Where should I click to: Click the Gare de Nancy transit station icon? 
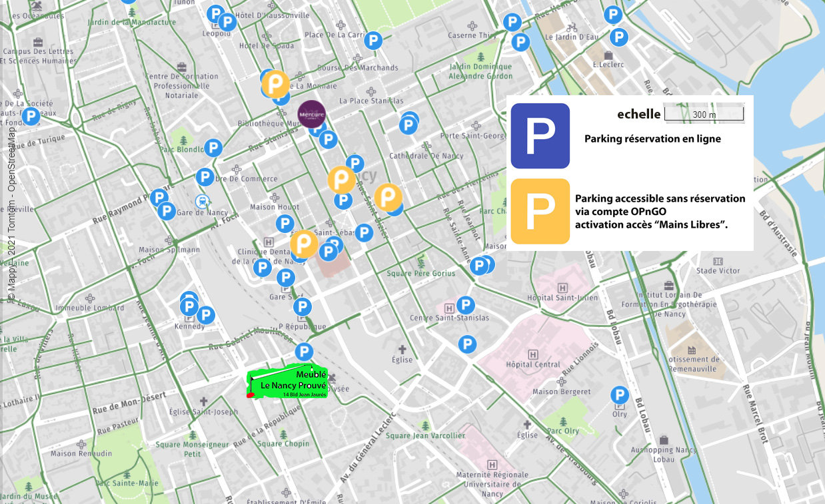click(201, 200)
